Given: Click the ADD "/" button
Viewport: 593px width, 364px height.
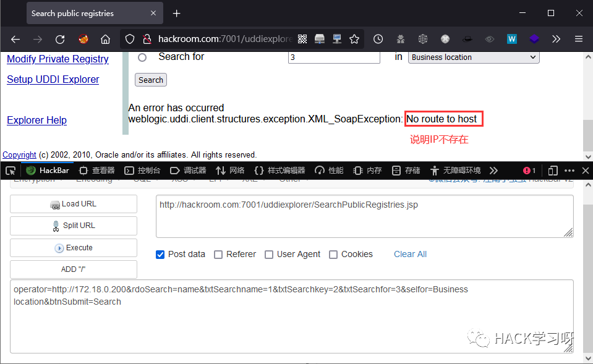Looking at the screenshot, I should [x=74, y=269].
